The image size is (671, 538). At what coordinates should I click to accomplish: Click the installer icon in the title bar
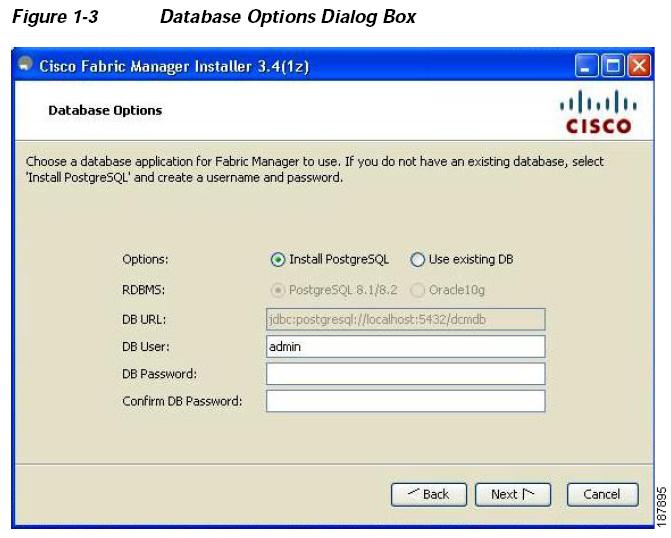pos(26,64)
